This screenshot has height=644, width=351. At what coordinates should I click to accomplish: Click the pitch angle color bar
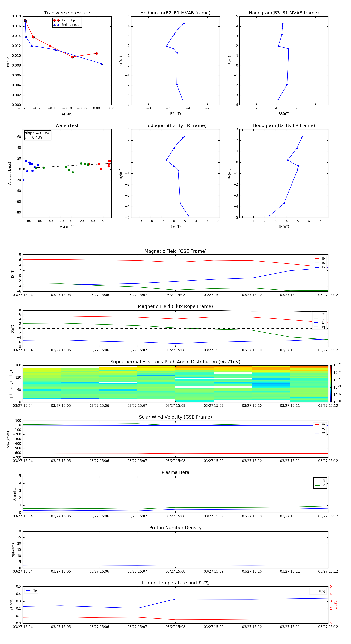click(x=331, y=384)
